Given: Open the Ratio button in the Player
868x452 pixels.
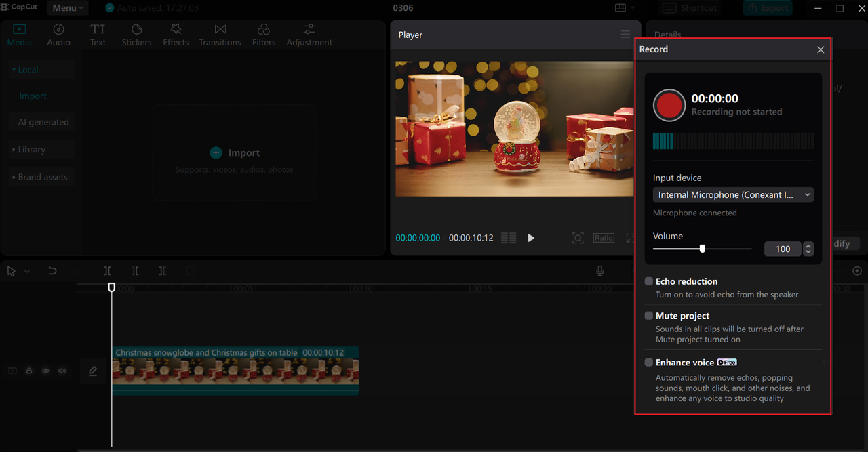Looking at the screenshot, I should click(x=604, y=238).
